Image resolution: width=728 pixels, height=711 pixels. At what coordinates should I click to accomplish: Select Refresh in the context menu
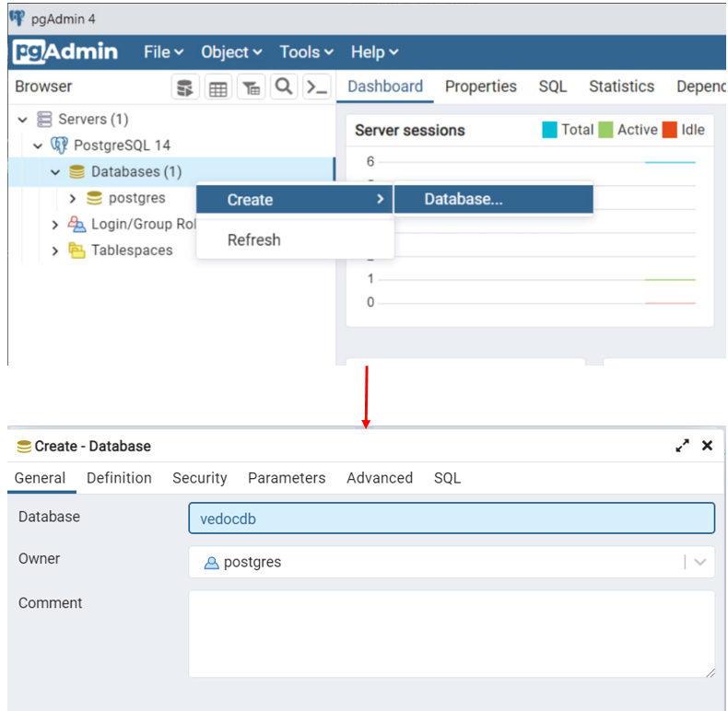(x=254, y=239)
